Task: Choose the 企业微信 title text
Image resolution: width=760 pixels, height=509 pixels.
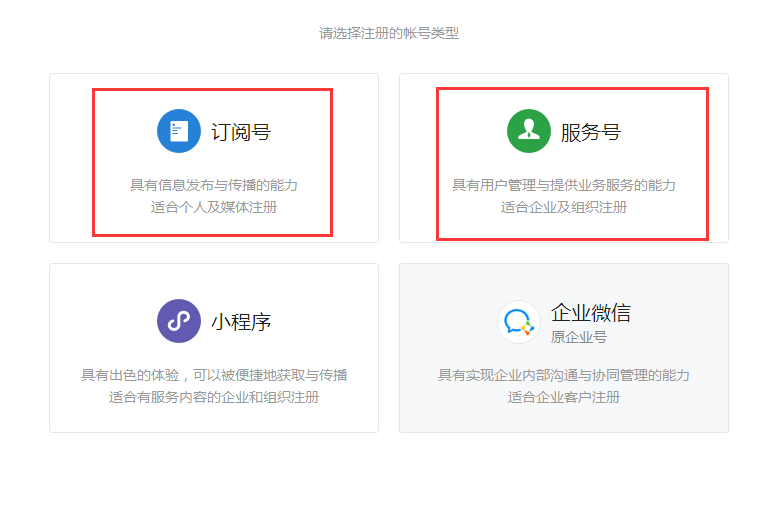Action: coord(590,313)
